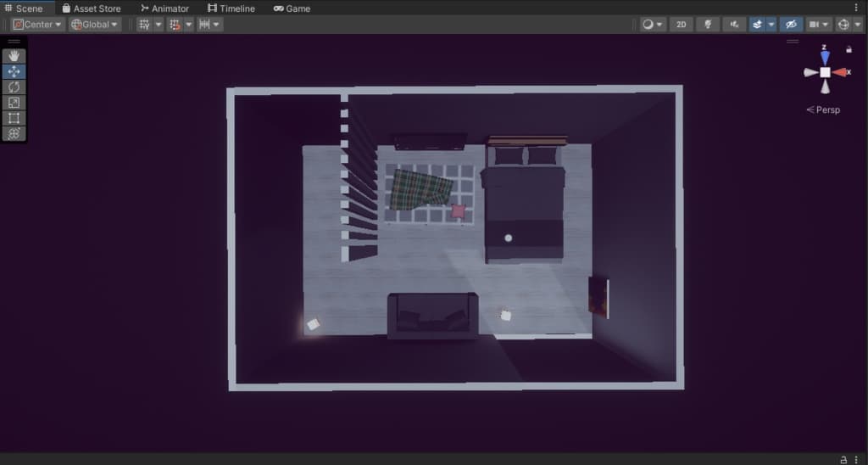The width and height of the screenshot is (868, 465).
Task: Toggle hidden object scene visibility
Action: [791, 25]
